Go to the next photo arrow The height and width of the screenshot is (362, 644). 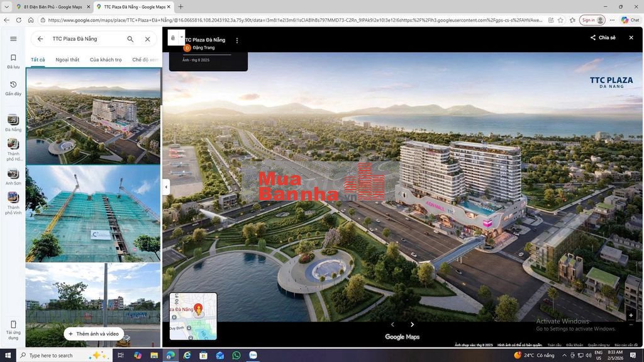pyautogui.click(x=412, y=324)
